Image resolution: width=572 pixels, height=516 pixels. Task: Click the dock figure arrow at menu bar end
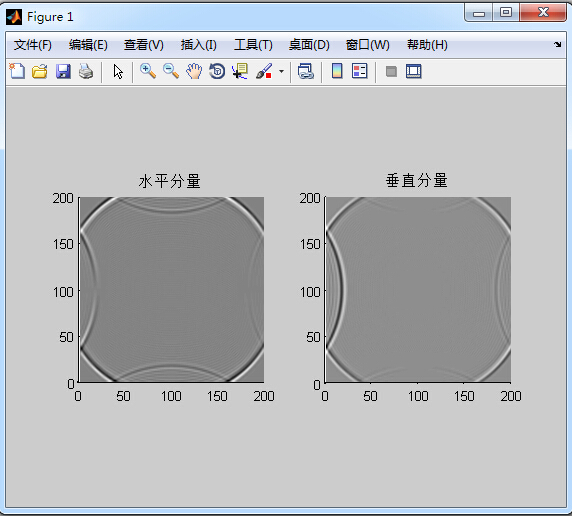tap(557, 45)
